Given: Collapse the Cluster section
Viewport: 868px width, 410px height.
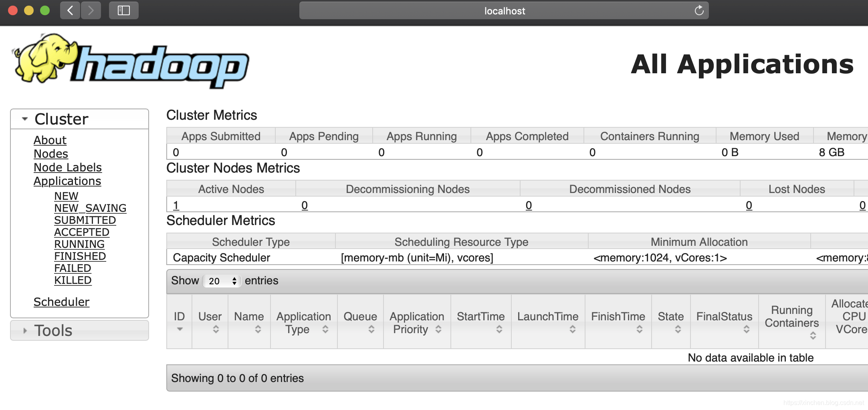Looking at the screenshot, I should click(25, 119).
